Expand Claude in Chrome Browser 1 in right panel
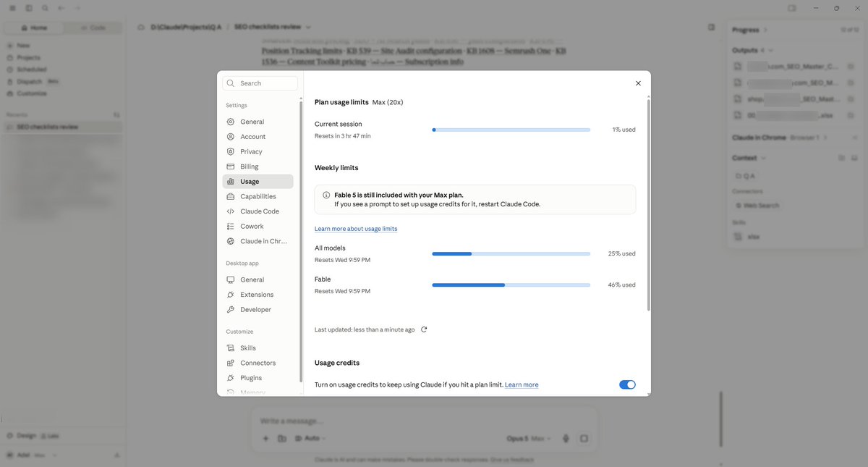868x467 pixels. point(825,137)
